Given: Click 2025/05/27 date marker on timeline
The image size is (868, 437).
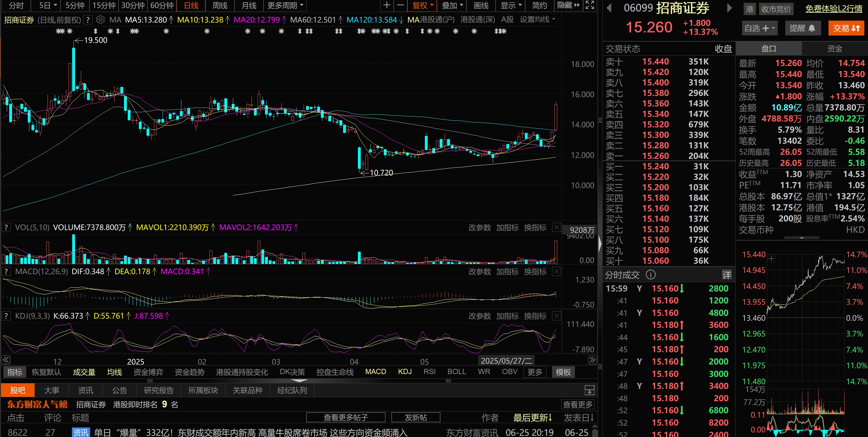Looking at the screenshot, I should coord(506,361).
